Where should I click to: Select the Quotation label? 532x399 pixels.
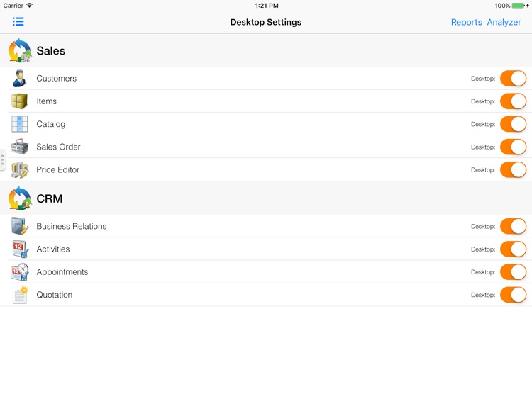coord(55,295)
